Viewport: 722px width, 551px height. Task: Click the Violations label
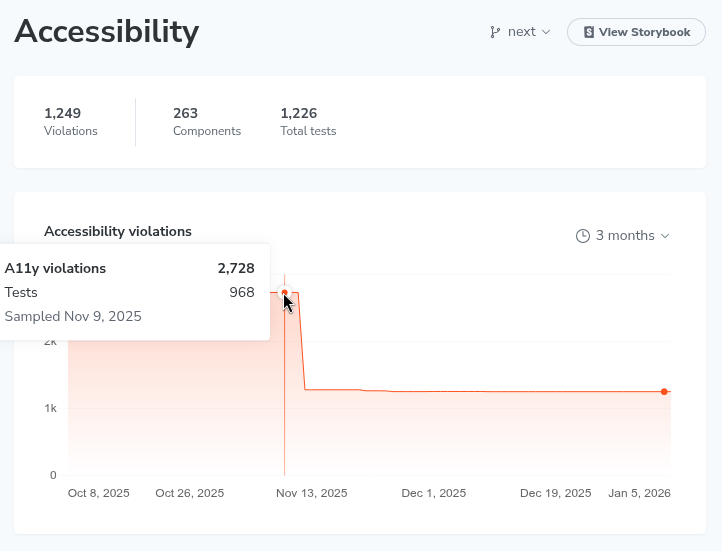(70, 131)
